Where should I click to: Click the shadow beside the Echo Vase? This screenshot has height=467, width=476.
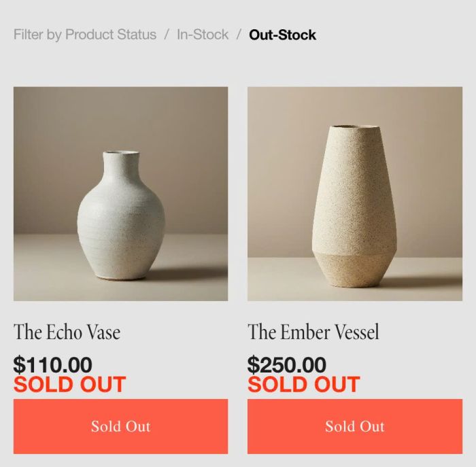tap(188, 273)
